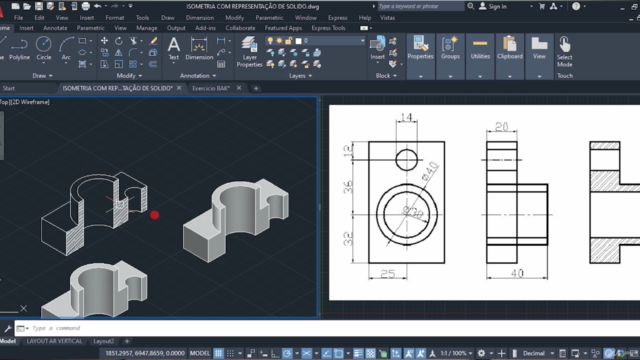Image resolution: width=640 pixels, height=360 pixels.
Task: Click the Ellipse tool icon
Action: click(x=82, y=53)
